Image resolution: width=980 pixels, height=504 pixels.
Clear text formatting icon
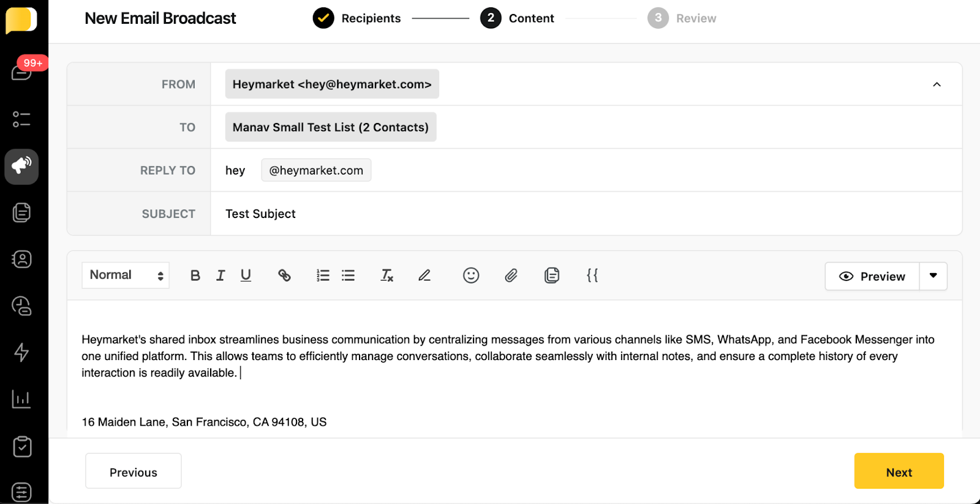(x=386, y=276)
